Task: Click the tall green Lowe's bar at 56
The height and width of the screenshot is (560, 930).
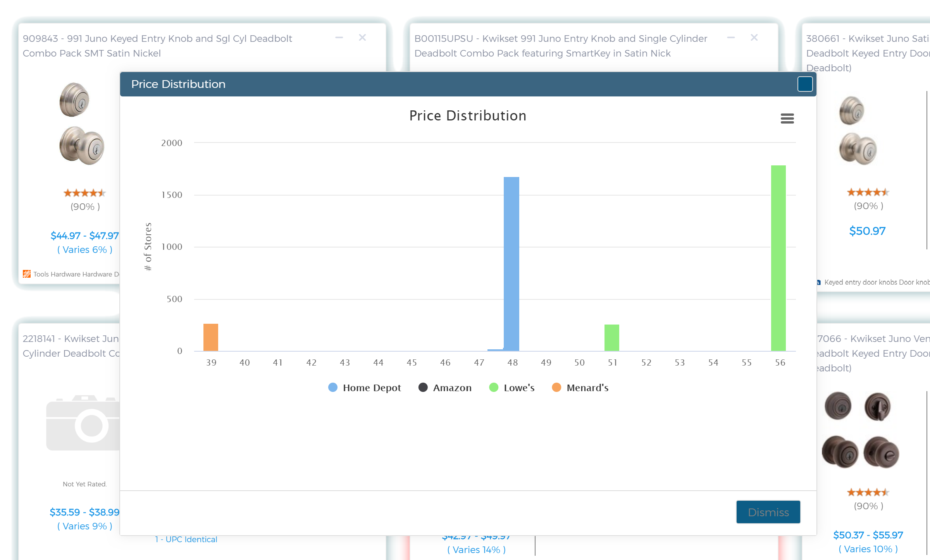Action: click(778, 258)
